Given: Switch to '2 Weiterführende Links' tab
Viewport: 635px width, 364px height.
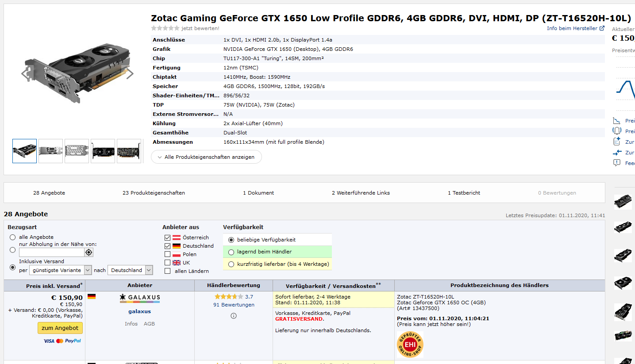Looking at the screenshot, I should (361, 193).
